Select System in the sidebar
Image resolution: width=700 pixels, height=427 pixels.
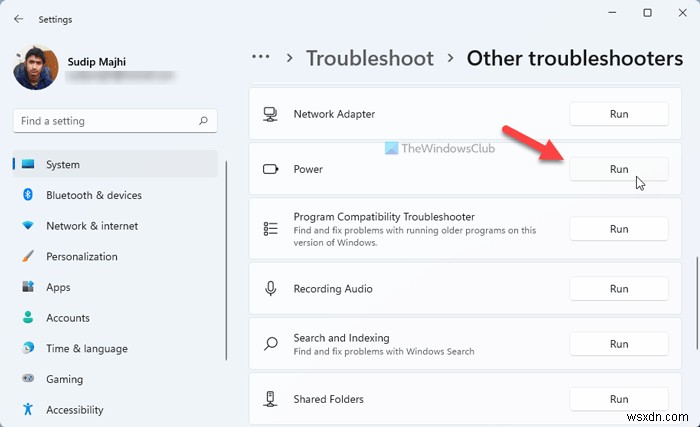click(x=63, y=164)
